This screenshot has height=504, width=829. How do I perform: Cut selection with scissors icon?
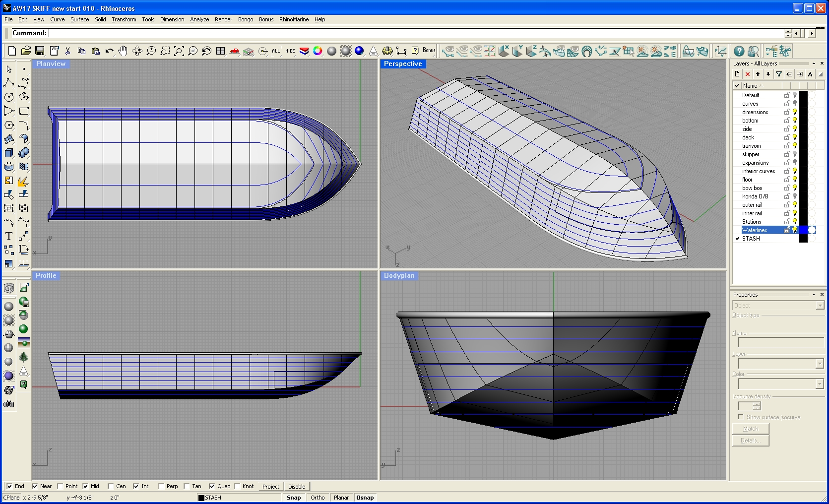click(67, 51)
